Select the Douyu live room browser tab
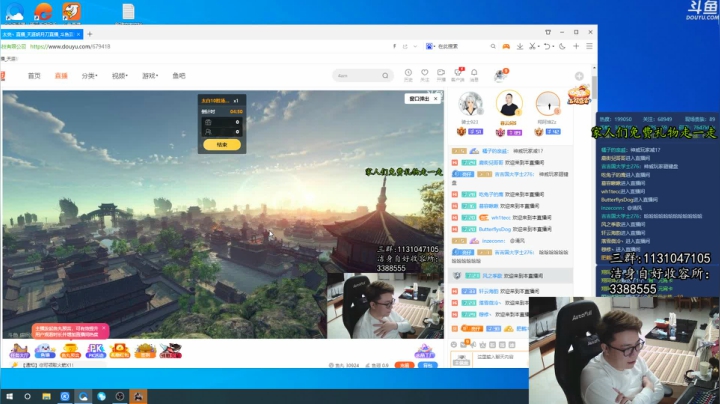Image resolution: width=720 pixels, height=404 pixels. pos(41,34)
